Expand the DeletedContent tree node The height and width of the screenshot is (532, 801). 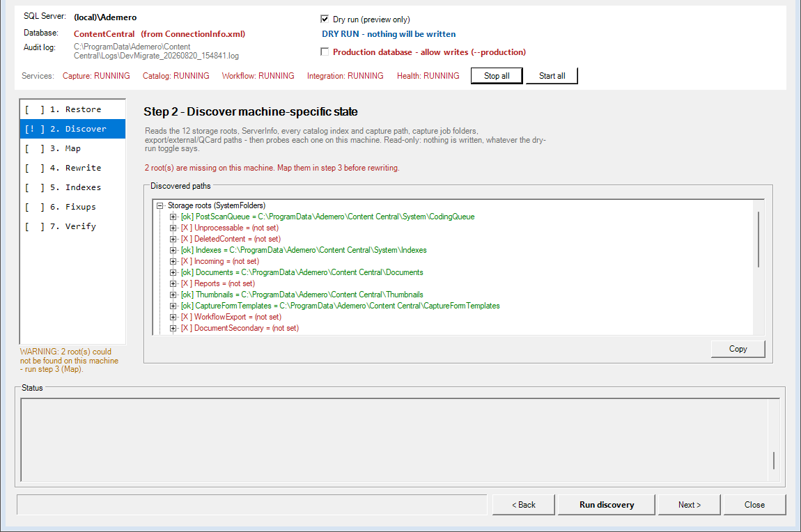pyautogui.click(x=173, y=239)
